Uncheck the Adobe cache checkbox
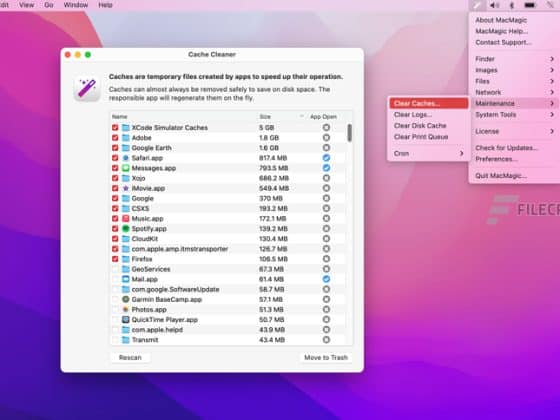The width and height of the screenshot is (560, 420). (115, 138)
